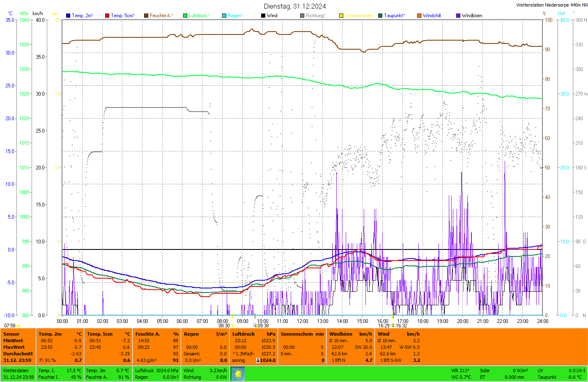Screen dimensions: 588x382
Task: Click the Windböen column header in table
Action: click(x=341, y=334)
